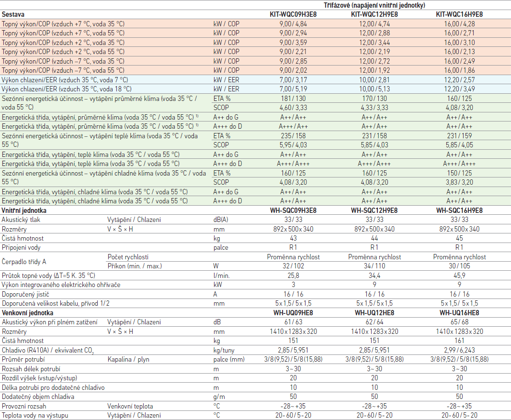Click pump input value 32/102

click(x=293, y=266)
